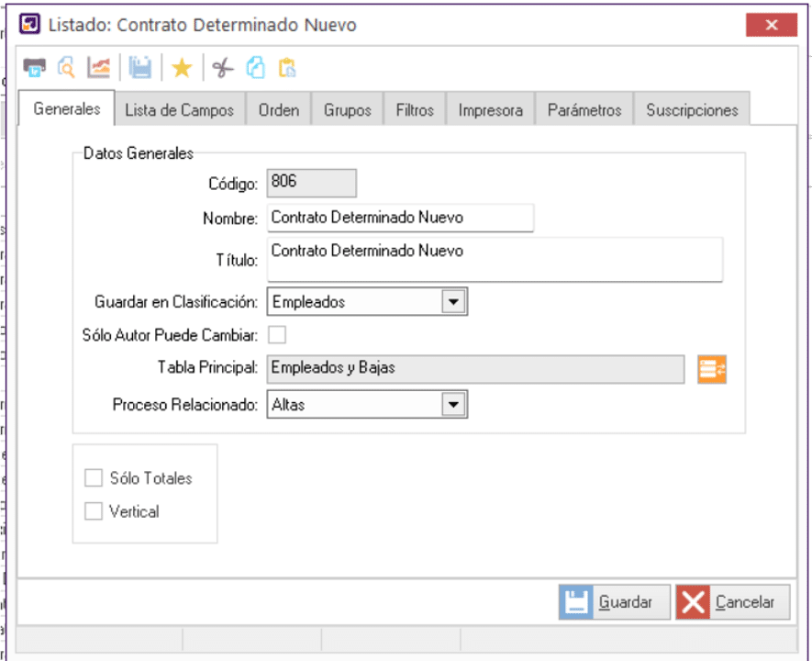Click the yellow star favorites icon
The width and height of the screenshot is (812, 661).
pos(182,67)
